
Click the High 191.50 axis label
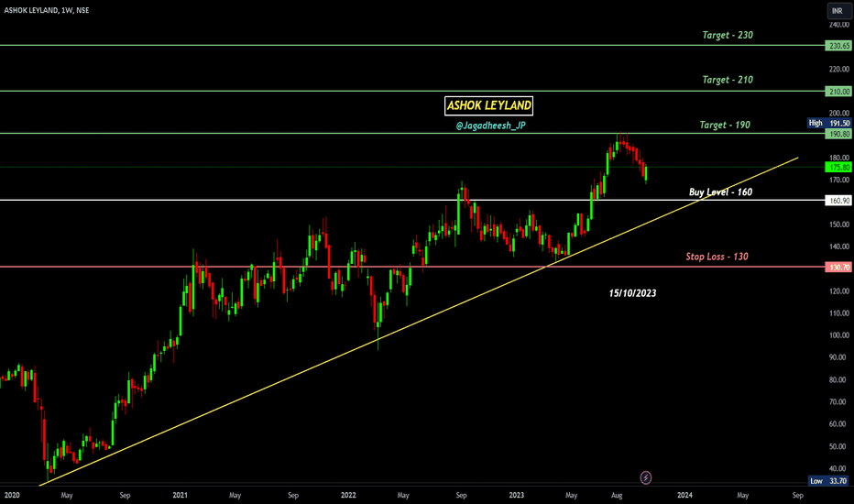[x=829, y=123]
